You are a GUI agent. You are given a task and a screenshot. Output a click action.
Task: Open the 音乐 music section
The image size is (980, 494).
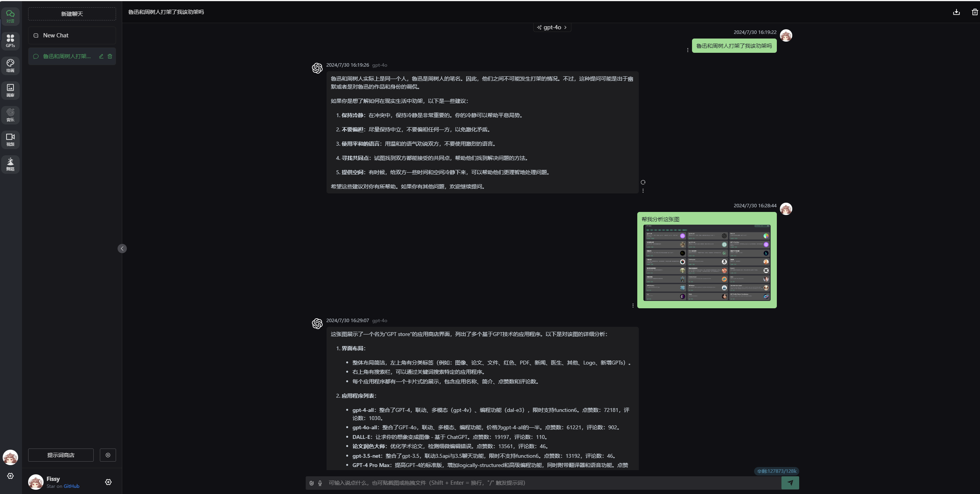point(10,115)
